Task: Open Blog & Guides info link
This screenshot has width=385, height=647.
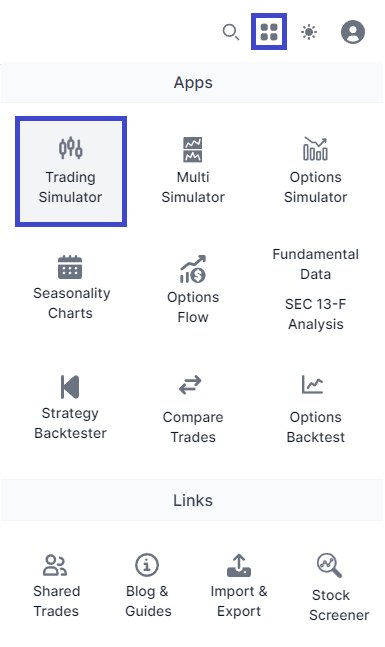Action: point(148,586)
